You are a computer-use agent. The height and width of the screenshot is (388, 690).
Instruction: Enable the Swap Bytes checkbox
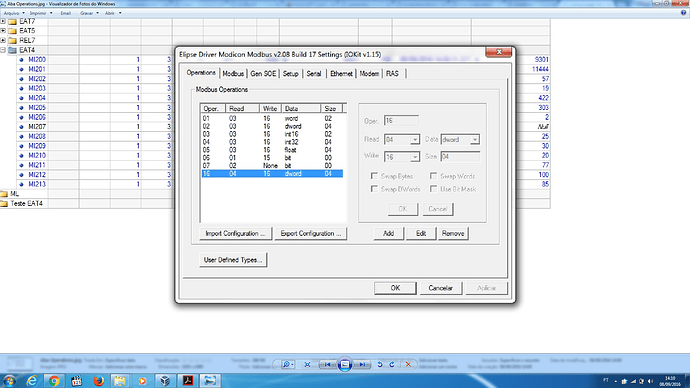(374, 176)
